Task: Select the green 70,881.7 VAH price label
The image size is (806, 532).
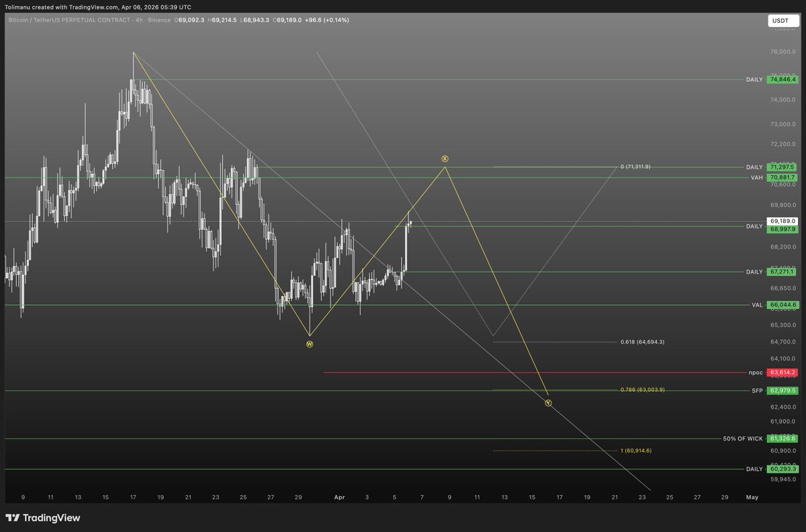Action: tap(783, 177)
